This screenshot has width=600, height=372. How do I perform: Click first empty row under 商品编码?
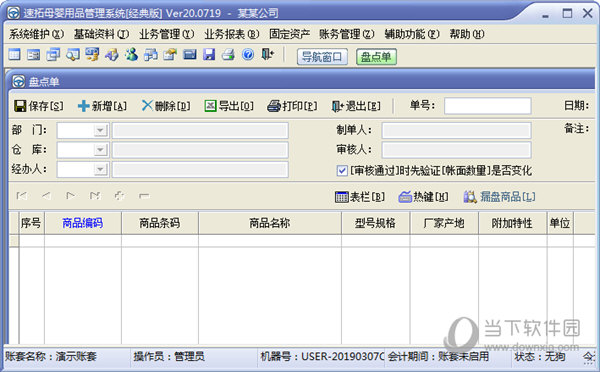(x=83, y=241)
